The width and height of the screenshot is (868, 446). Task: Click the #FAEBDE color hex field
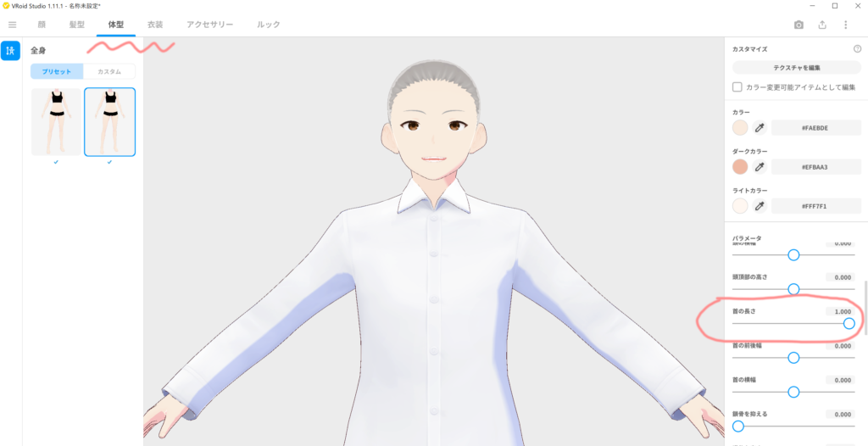click(x=816, y=128)
